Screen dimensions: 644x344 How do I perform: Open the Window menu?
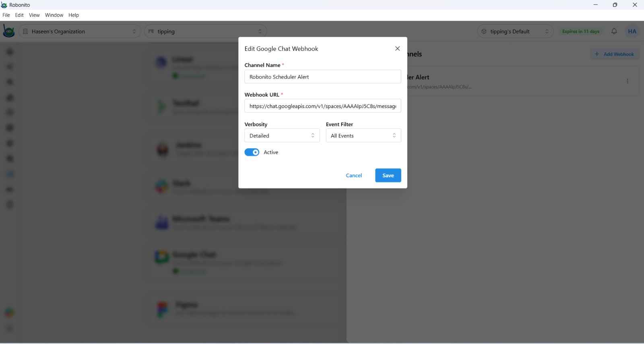[x=54, y=15]
